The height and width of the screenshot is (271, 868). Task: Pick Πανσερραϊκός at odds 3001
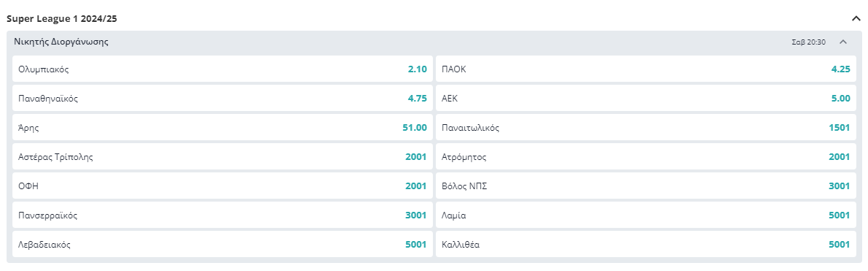click(x=223, y=215)
